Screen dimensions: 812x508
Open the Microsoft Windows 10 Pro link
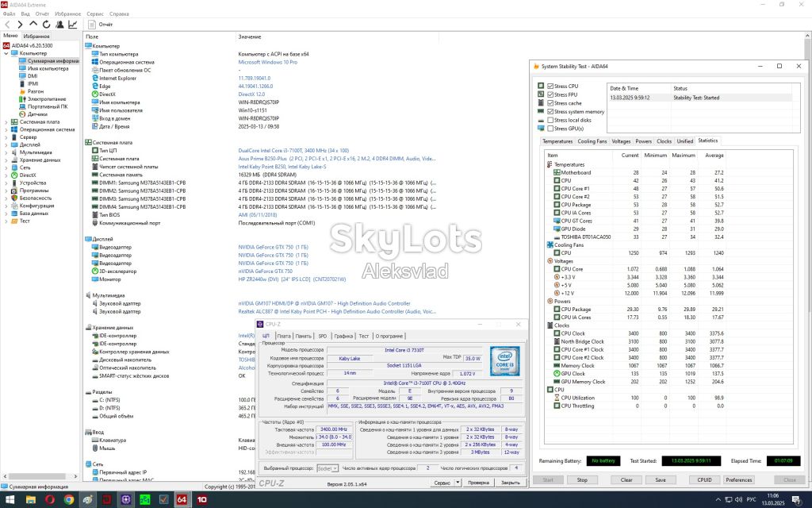pyautogui.click(x=268, y=62)
